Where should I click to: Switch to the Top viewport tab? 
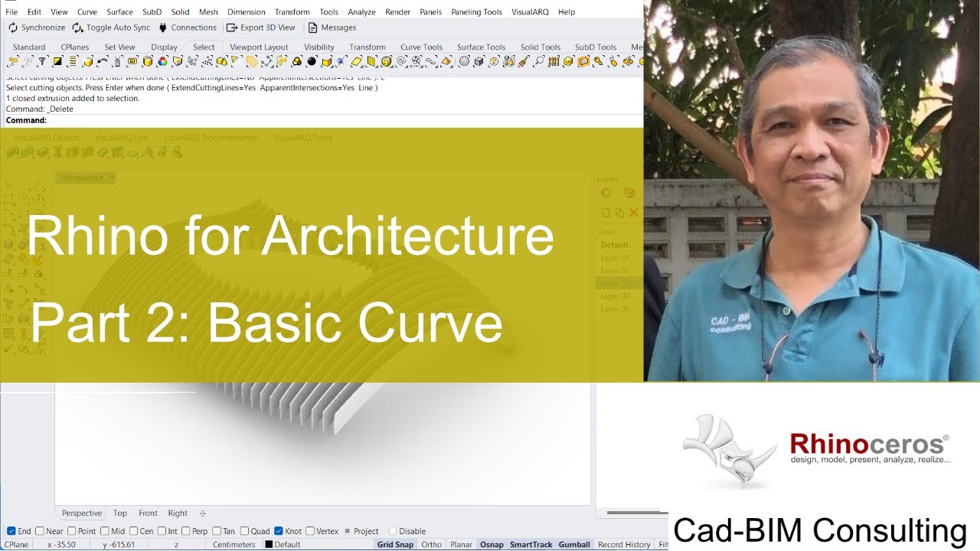tap(120, 514)
